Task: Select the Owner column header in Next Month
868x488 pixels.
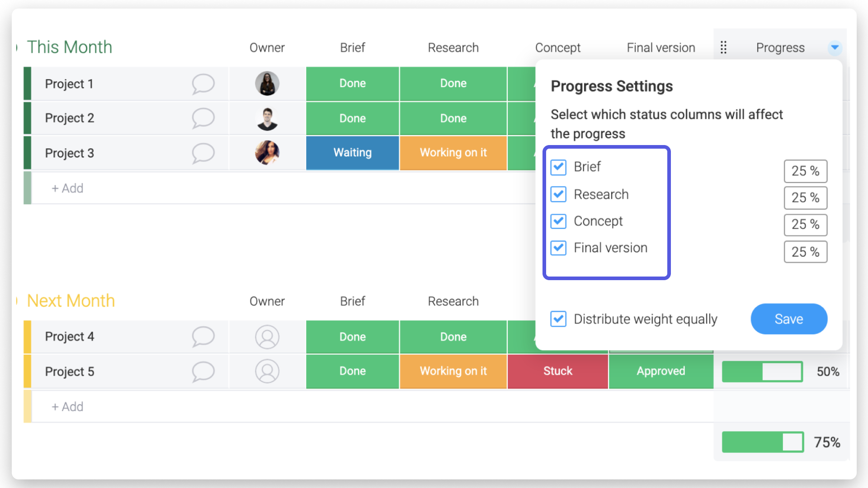Action: pyautogui.click(x=267, y=301)
